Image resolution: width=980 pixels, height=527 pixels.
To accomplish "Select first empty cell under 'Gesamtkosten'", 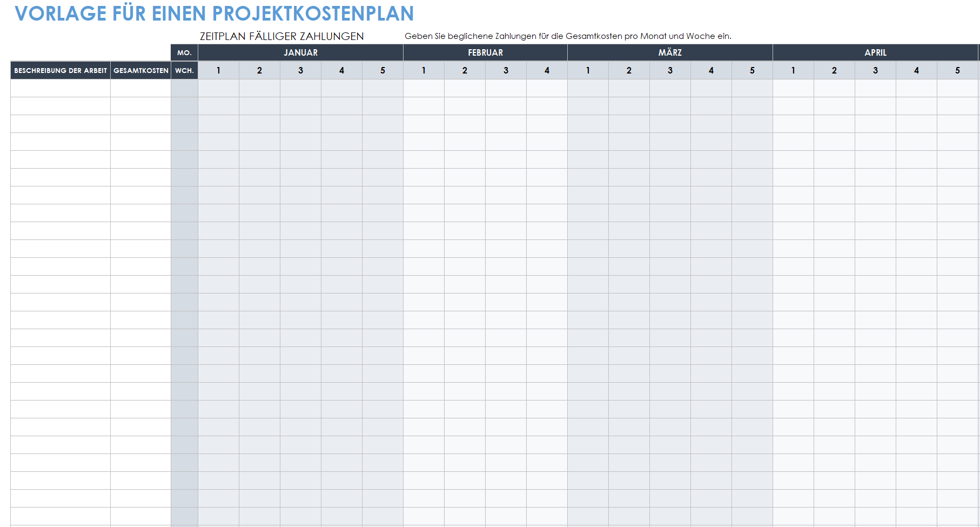I will coord(141,88).
